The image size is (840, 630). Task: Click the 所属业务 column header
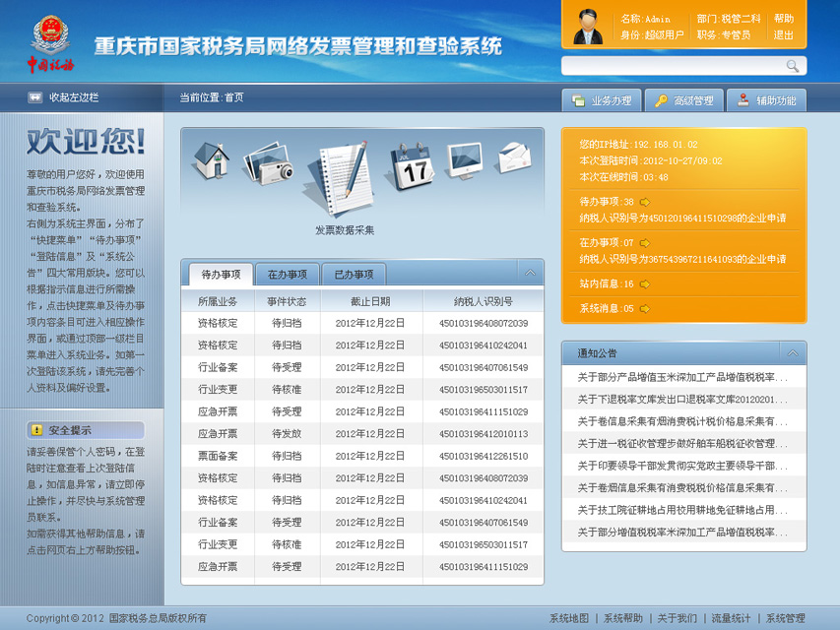[x=218, y=301]
